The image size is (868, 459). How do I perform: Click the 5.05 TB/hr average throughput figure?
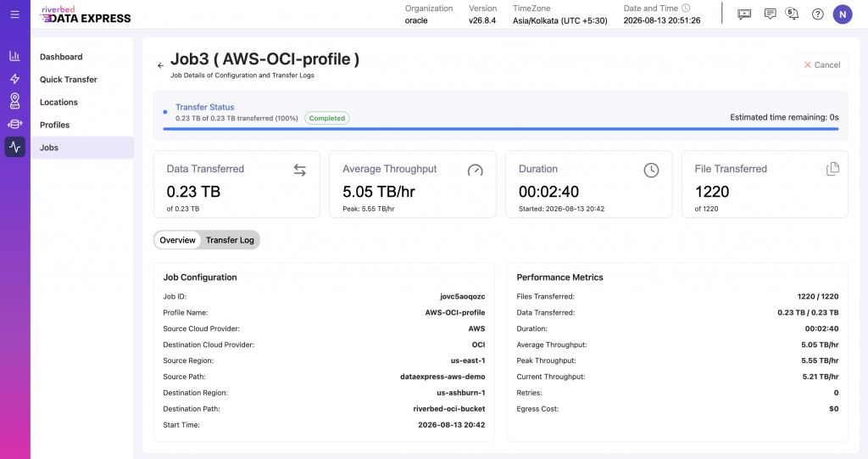379,192
